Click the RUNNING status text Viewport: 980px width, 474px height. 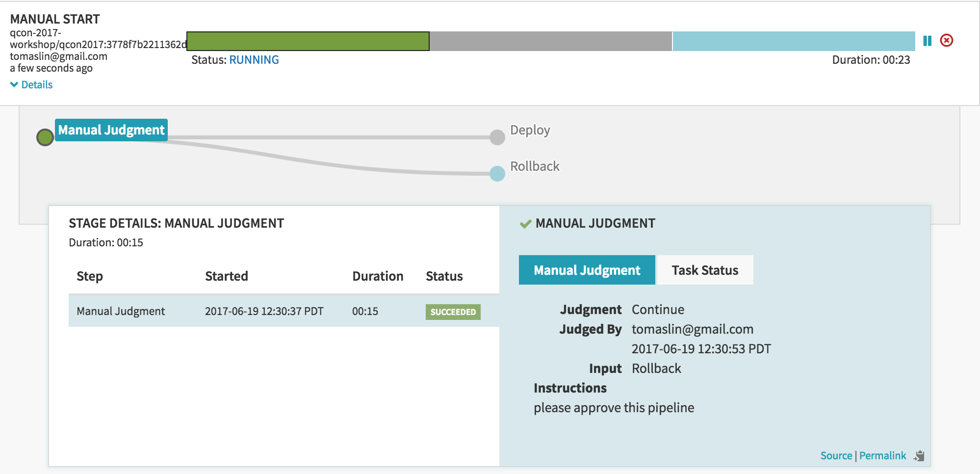[x=254, y=60]
